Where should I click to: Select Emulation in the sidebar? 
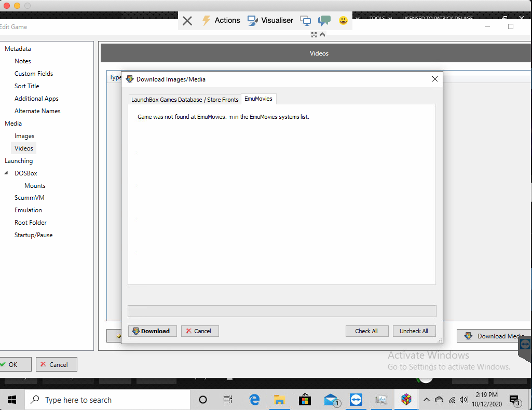pos(28,210)
